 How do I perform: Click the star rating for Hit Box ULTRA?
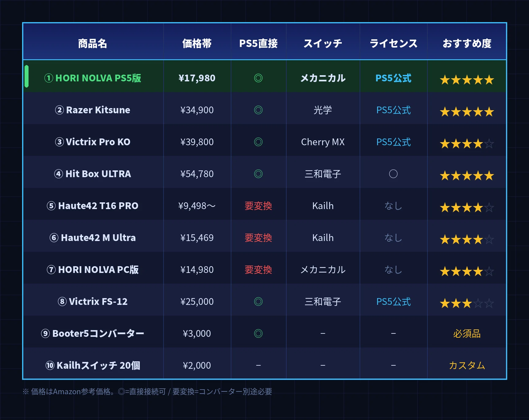[x=467, y=176]
